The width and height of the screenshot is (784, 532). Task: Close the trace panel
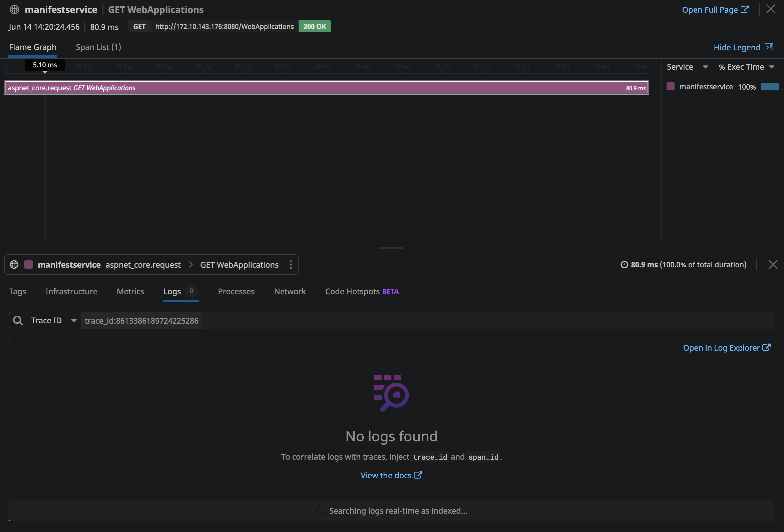pos(771,9)
